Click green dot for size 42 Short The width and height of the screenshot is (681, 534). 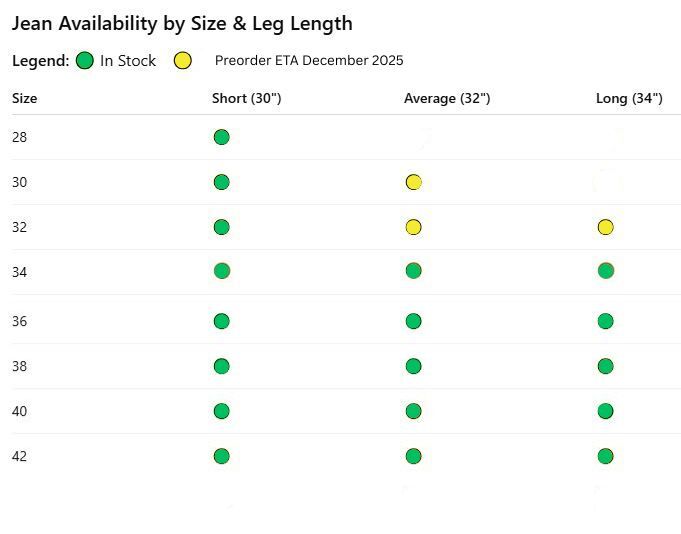point(222,456)
